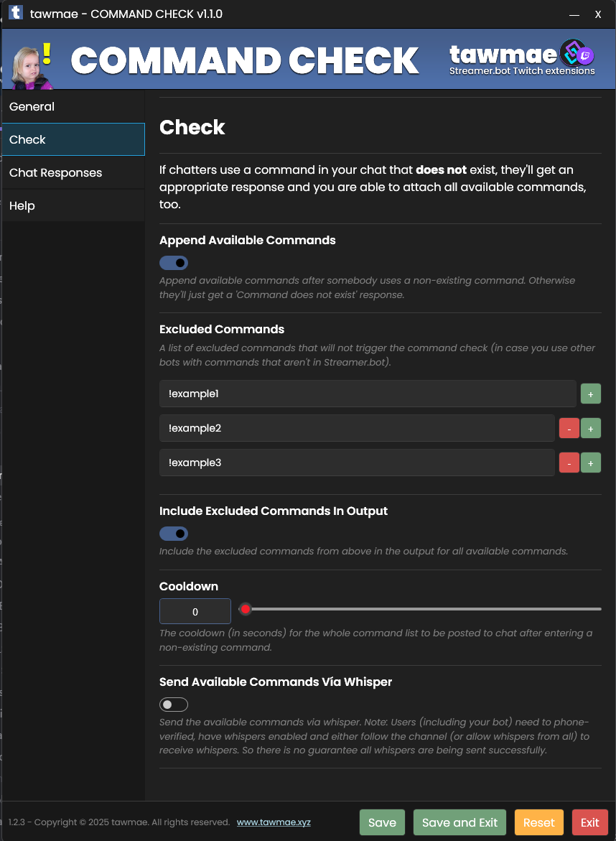Add a command after !example2
616x841 pixels.
click(590, 428)
